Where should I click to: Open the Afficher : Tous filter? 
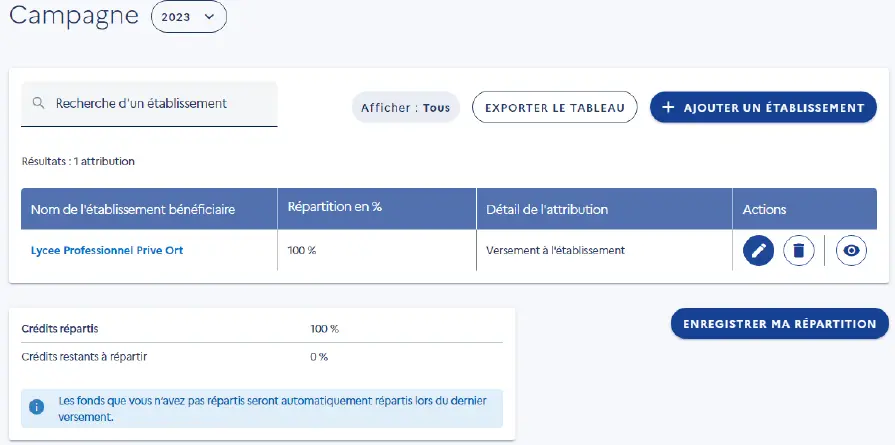click(x=405, y=108)
